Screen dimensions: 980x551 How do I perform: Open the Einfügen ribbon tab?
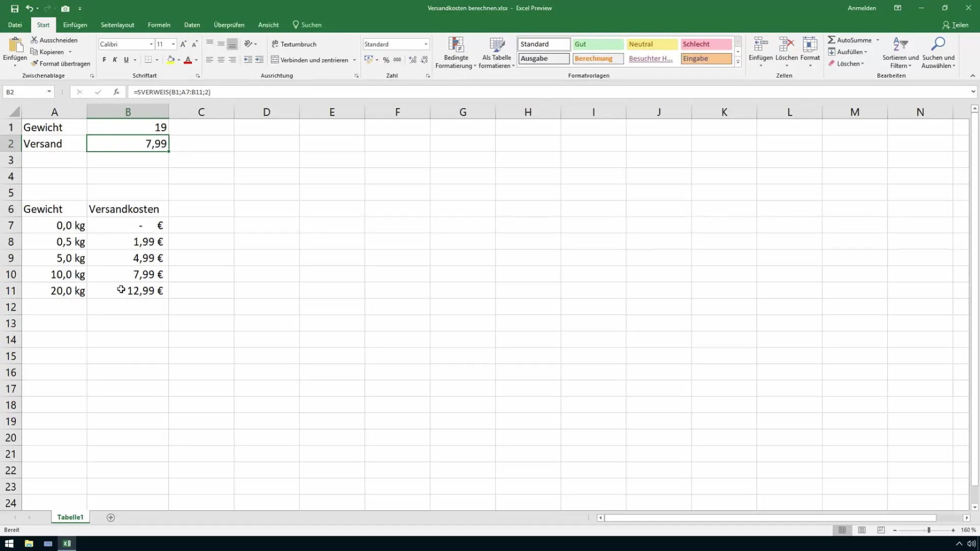(x=75, y=24)
